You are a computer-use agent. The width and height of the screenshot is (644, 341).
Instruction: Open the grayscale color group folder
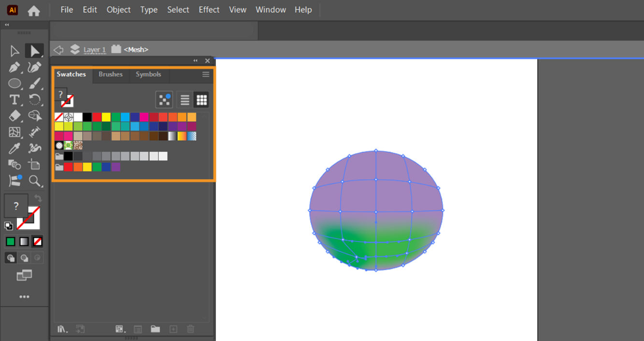(x=59, y=156)
